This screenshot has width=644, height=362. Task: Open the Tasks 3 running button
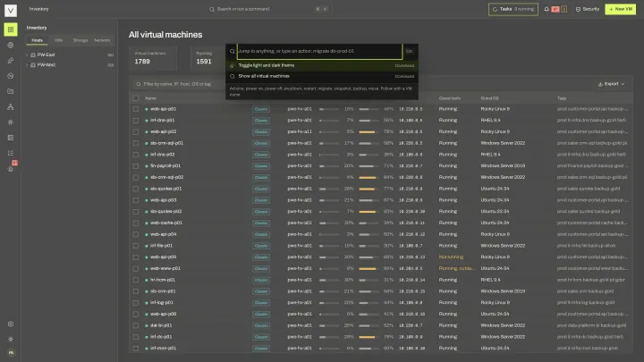tap(513, 9)
